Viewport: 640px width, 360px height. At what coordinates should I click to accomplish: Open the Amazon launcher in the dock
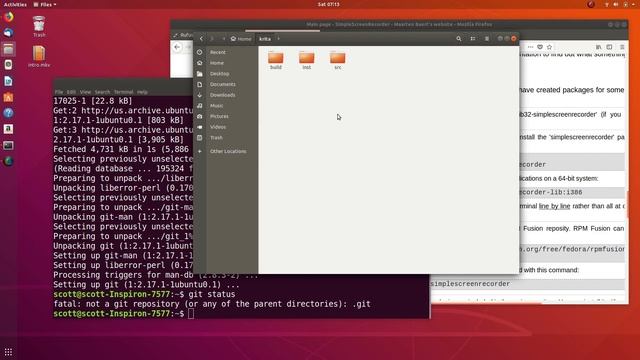(8, 129)
